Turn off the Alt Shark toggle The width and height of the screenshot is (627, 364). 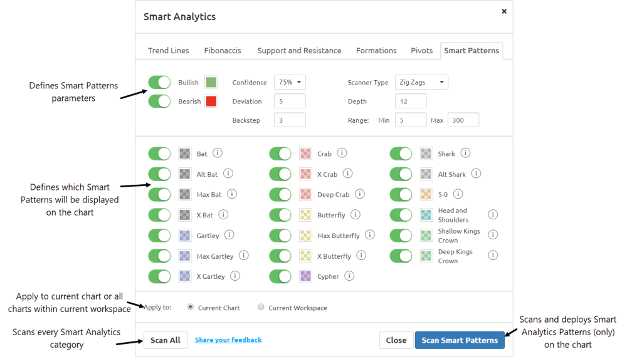point(401,174)
